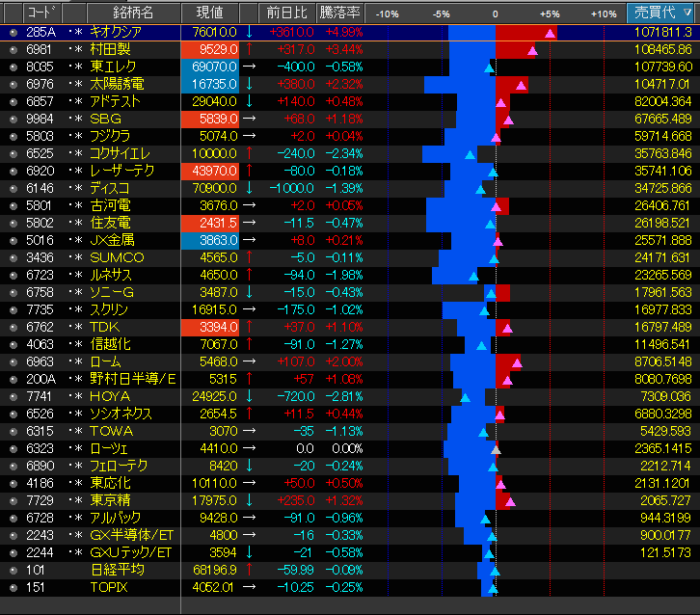The height and width of the screenshot is (615, 700).
Task: Click the +5% chart scale label
Action: [x=550, y=14]
